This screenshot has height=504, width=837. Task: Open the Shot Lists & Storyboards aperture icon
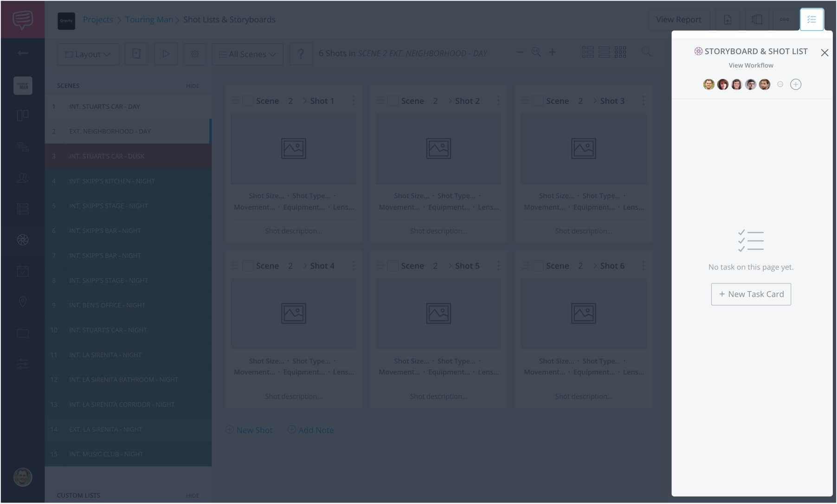(23, 240)
